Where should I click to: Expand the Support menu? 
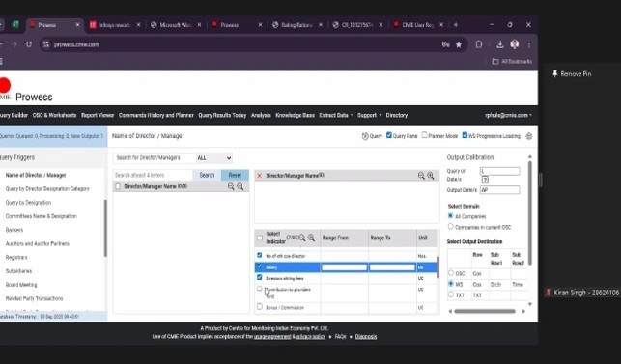click(369, 115)
